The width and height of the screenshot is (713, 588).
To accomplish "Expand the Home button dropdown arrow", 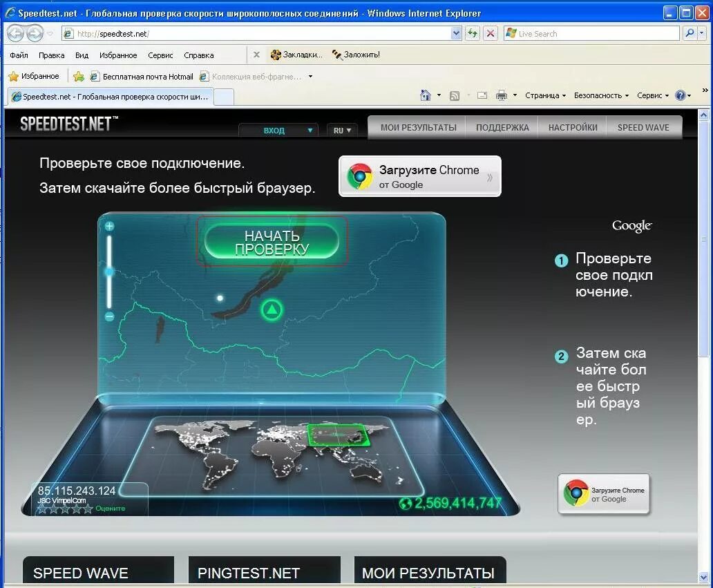I will (x=439, y=95).
